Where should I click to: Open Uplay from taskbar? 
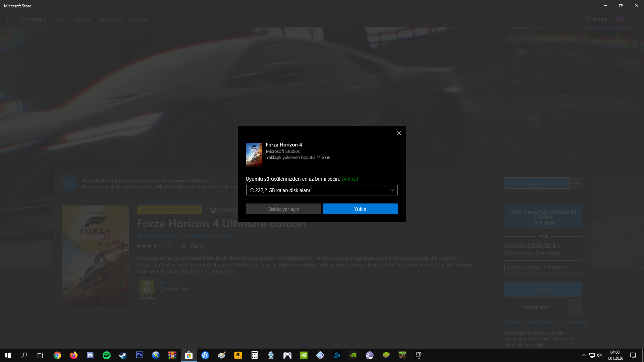[205, 355]
